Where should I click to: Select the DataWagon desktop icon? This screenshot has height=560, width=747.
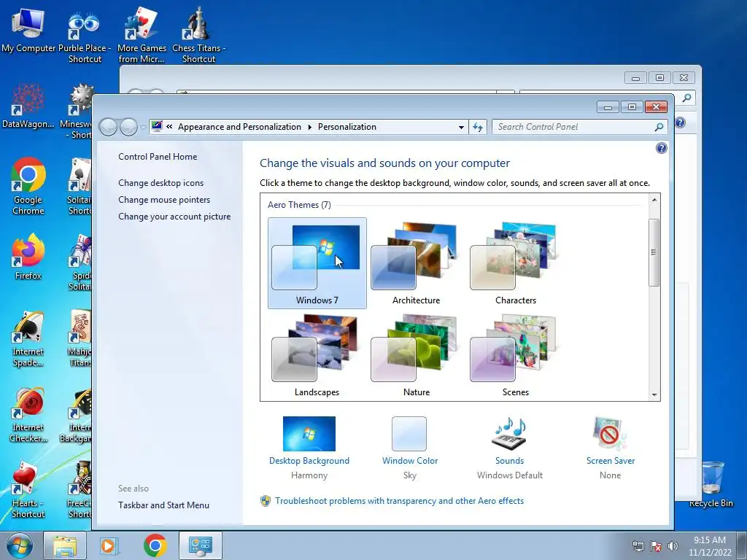click(28, 106)
